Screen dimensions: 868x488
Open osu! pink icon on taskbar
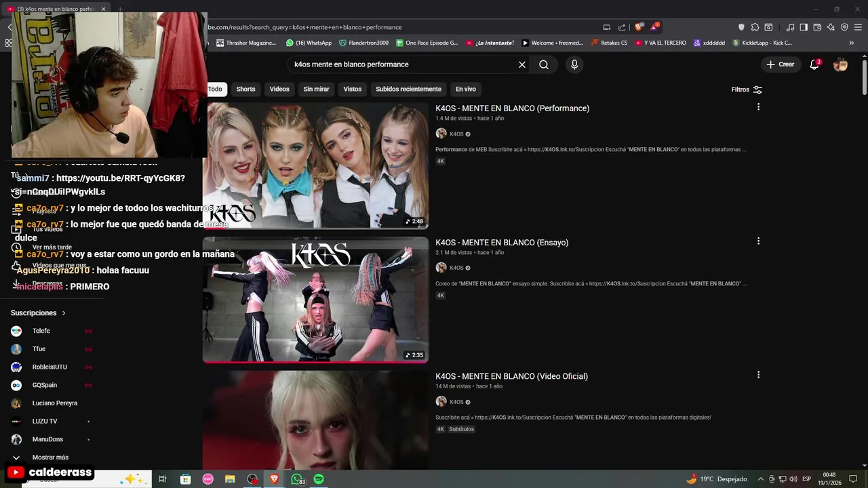[x=208, y=479]
